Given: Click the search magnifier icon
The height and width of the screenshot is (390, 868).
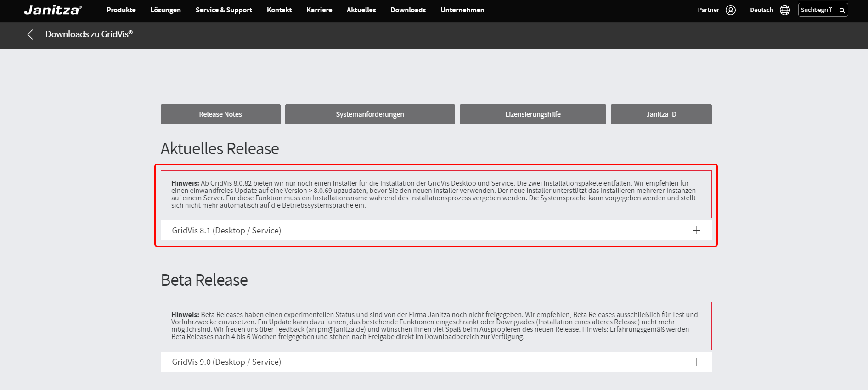Looking at the screenshot, I should coord(842,10).
